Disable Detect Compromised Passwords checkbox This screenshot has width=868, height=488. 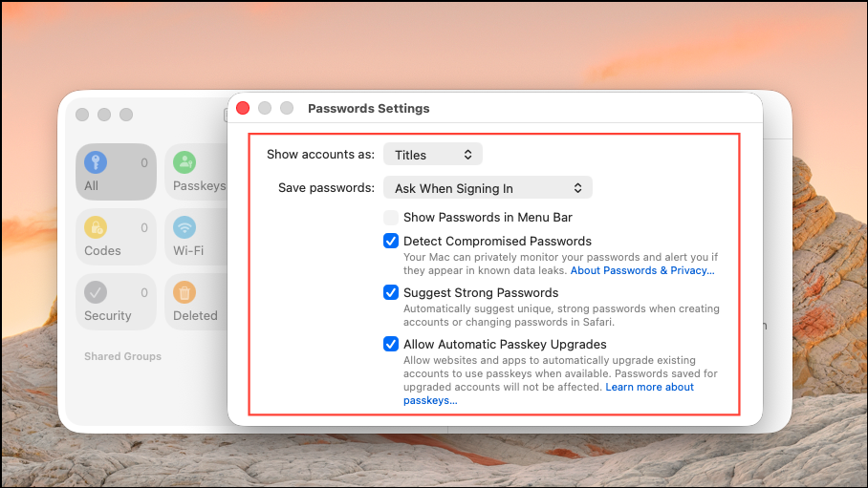tap(391, 241)
